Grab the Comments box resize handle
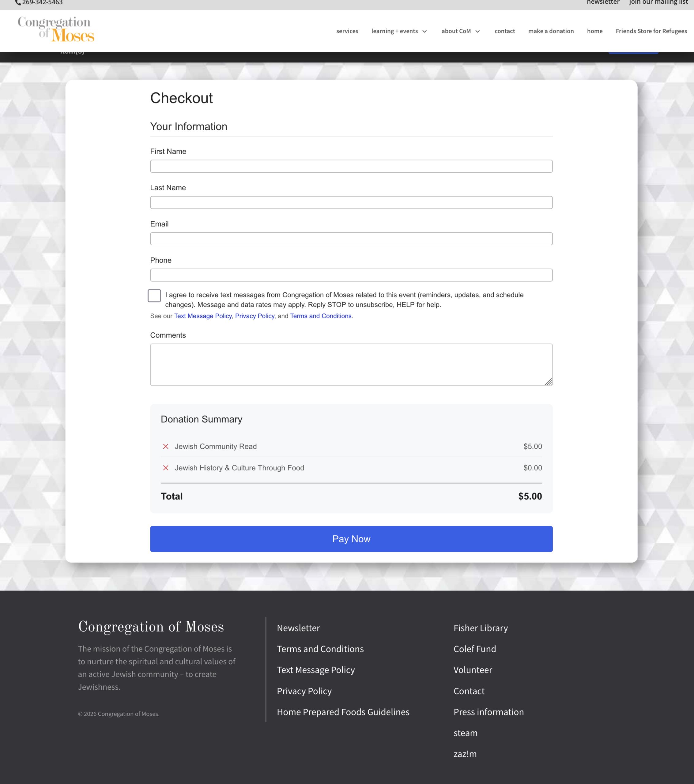Screen dimensions: 694x784 [549, 382]
